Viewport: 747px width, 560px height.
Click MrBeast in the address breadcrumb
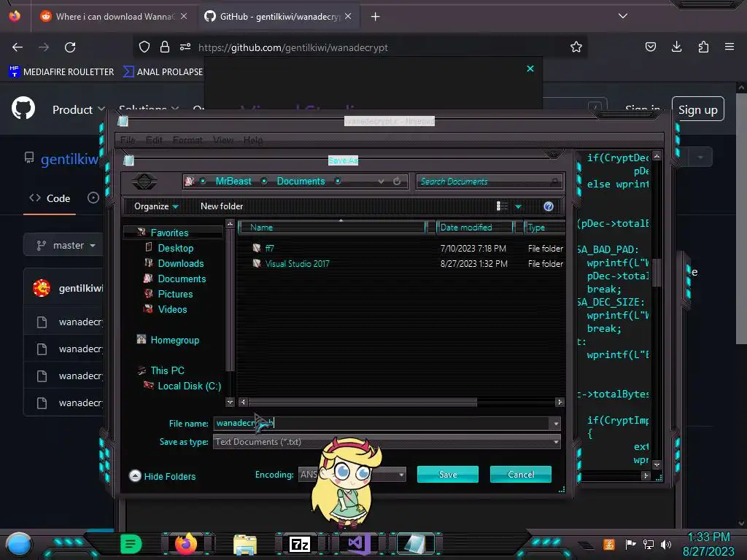(233, 182)
